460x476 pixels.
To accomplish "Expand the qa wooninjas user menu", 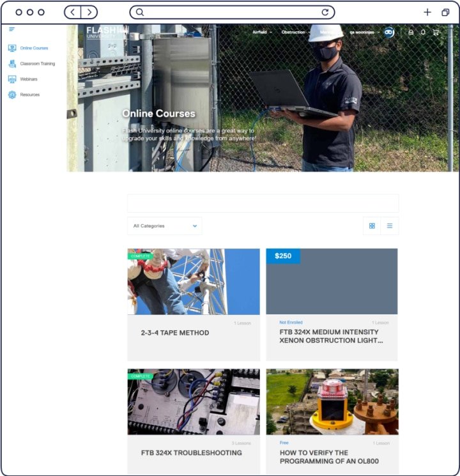I will (364, 32).
